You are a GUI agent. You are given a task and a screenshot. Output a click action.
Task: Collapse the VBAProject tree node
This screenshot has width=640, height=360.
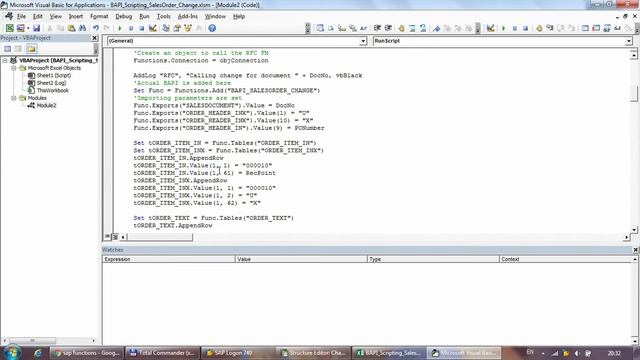(5, 60)
